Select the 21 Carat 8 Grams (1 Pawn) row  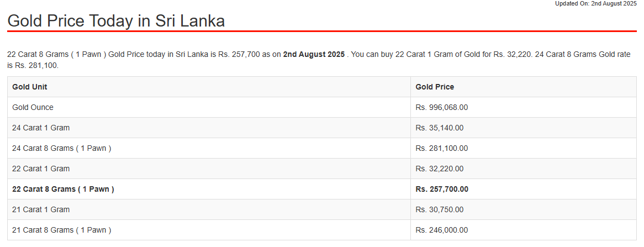click(x=322, y=230)
